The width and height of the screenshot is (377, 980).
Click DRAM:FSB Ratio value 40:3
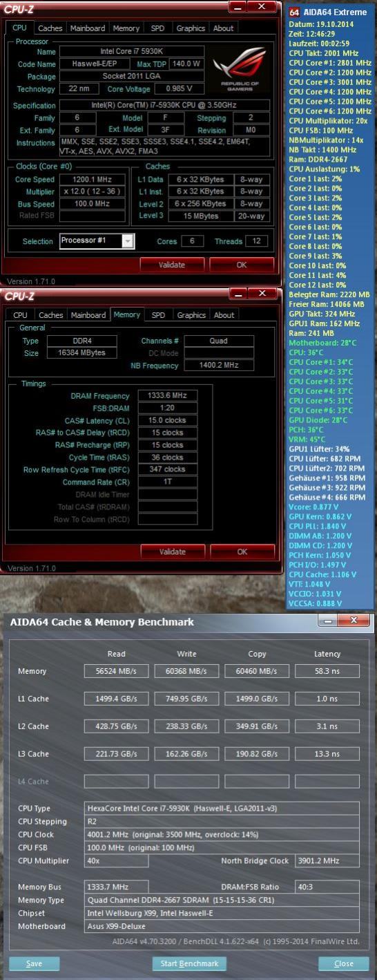pyautogui.click(x=327, y=887)
